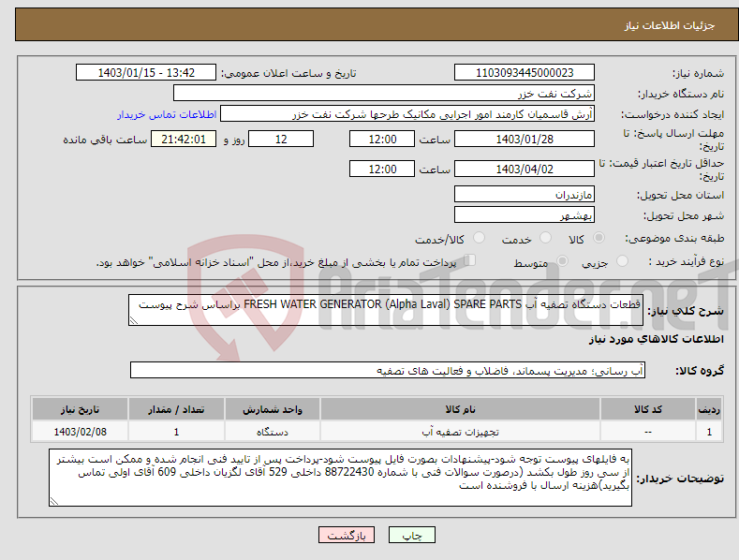Click the delivery province field مازندران

click(525, 194)
